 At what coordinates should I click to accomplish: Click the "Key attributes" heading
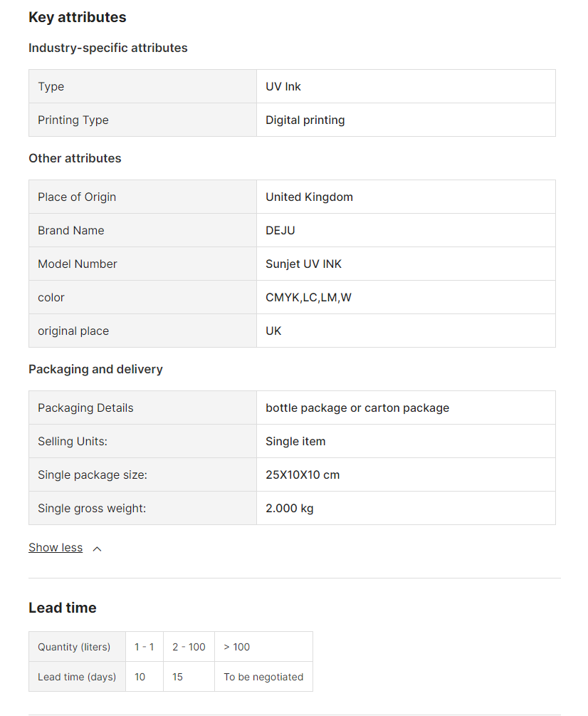78,17
